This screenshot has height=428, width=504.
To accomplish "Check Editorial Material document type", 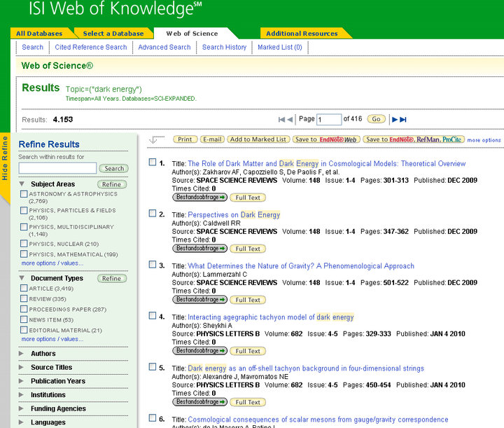I will tap(24, 330).
